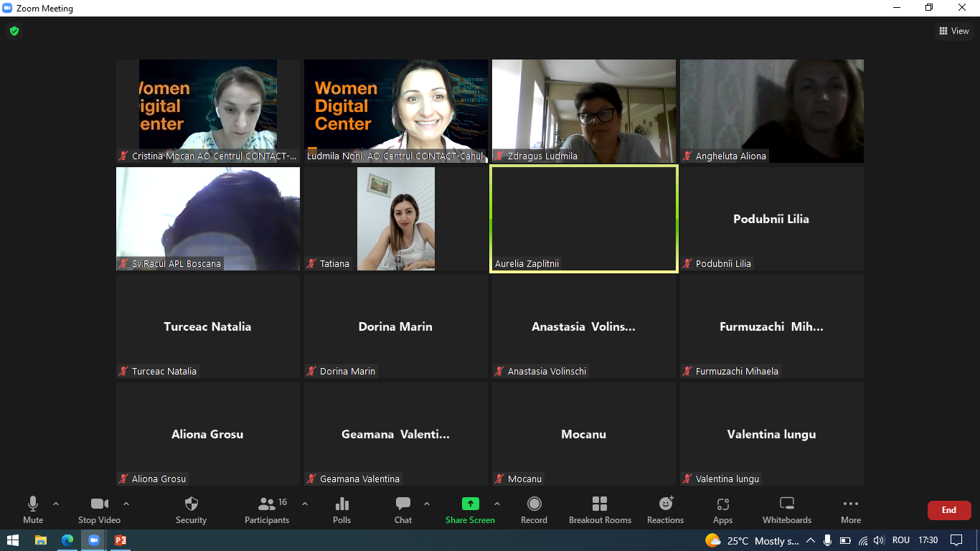The width and height of the screenshot is (980, 551).
Task: Click the red End button
Action: (948, 510)
